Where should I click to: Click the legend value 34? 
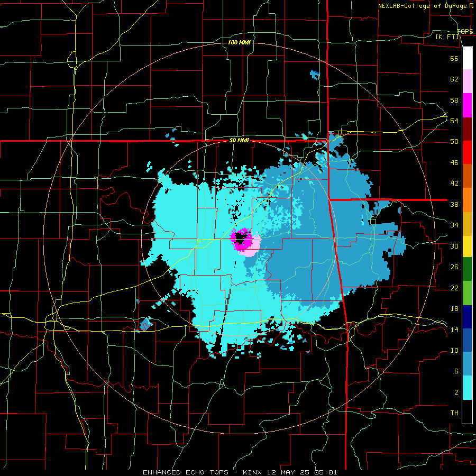[454, 225]
